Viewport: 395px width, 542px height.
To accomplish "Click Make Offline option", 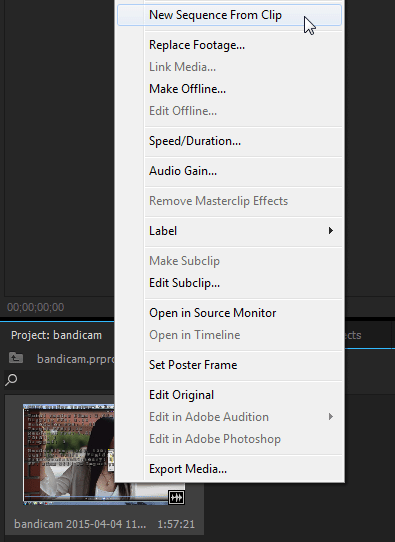I will click(x=229, y=89).
